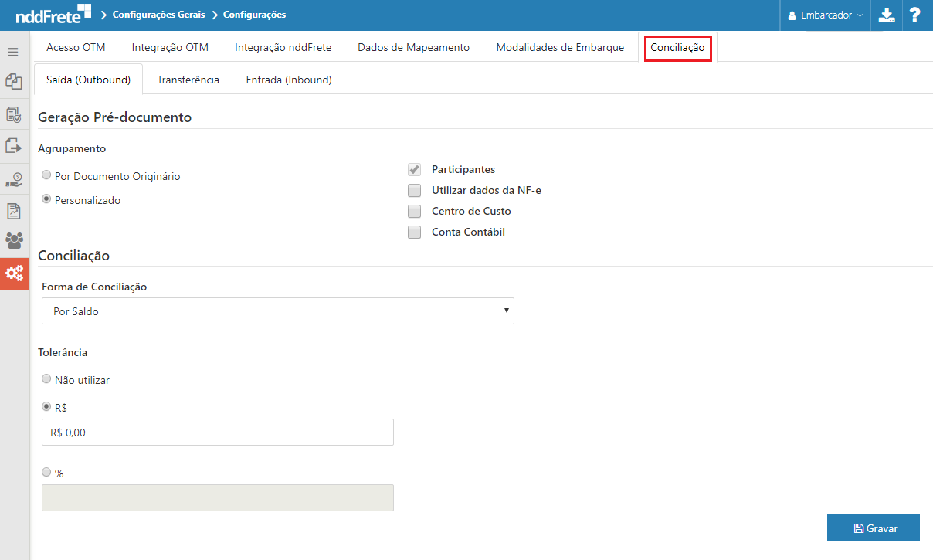Switch to the Transferência tab
Screen dimensions: 933x560
(188, 80)
